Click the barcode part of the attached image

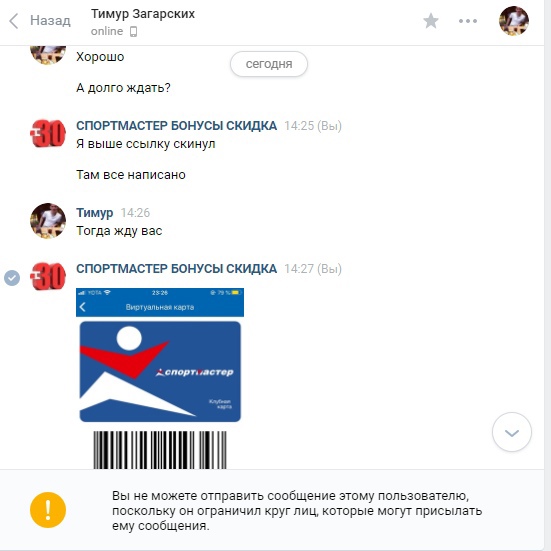[160, 450]
